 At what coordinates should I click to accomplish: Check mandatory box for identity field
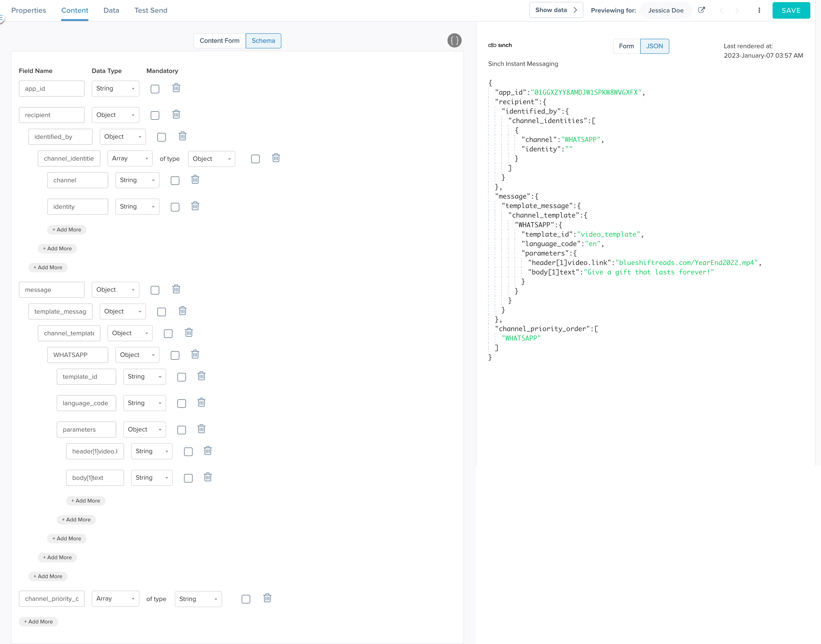(x=175, y=207)
